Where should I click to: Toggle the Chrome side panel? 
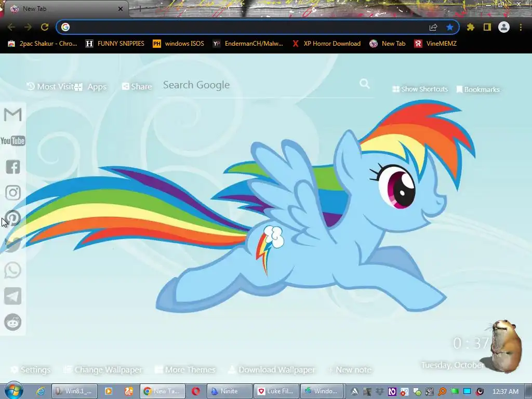[487, 27]
